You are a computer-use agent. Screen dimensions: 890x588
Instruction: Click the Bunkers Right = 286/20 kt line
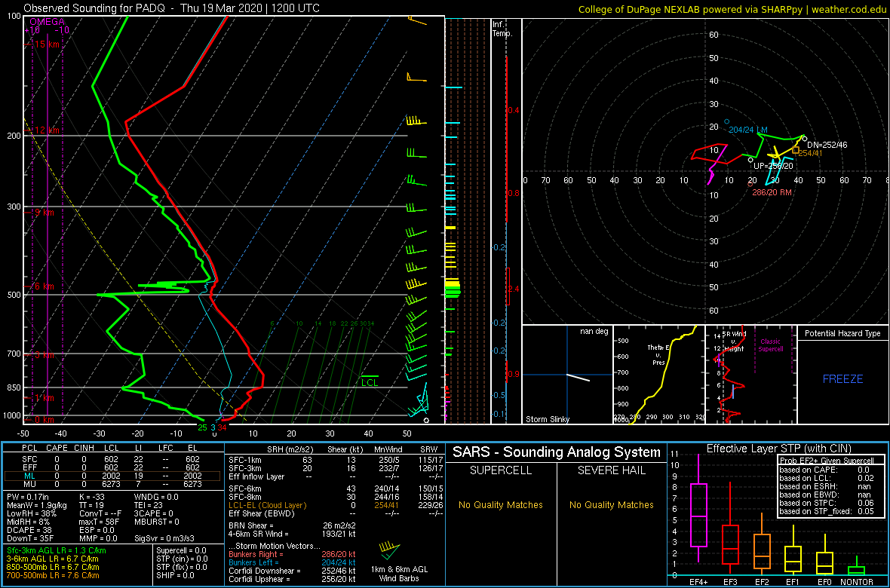[x=293, y=555]
